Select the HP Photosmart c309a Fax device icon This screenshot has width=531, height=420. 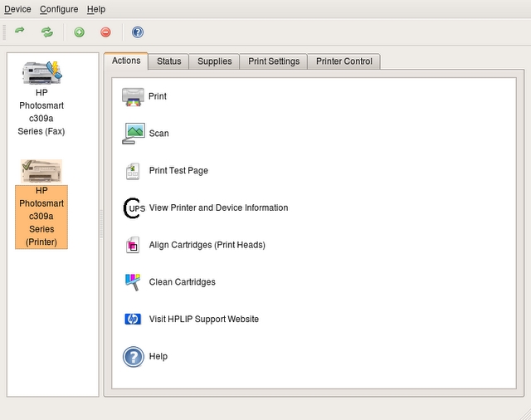(41, 72)
